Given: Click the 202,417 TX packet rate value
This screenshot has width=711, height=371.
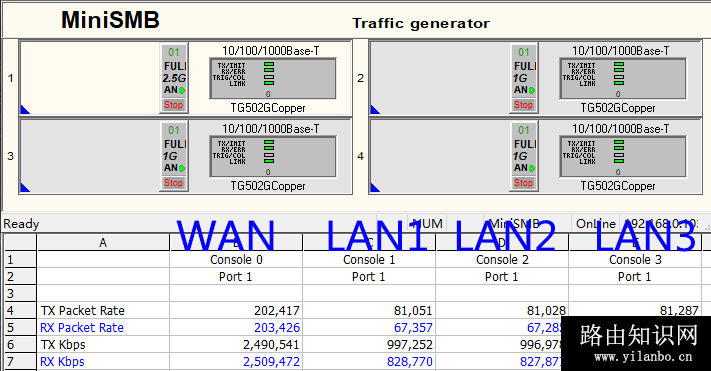Looking at the screenshot, I should pyautogui.click(x=277, y=311).
